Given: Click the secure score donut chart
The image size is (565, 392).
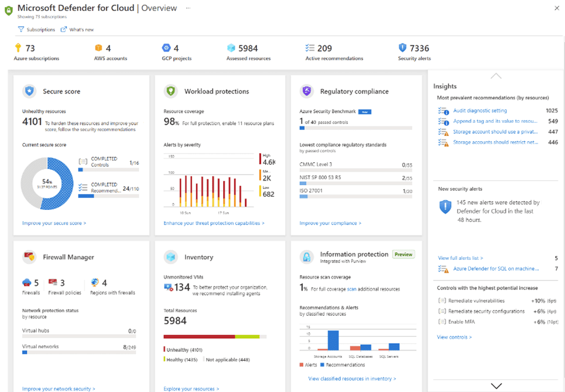Looking at the screenshot, I should point(47,183).
